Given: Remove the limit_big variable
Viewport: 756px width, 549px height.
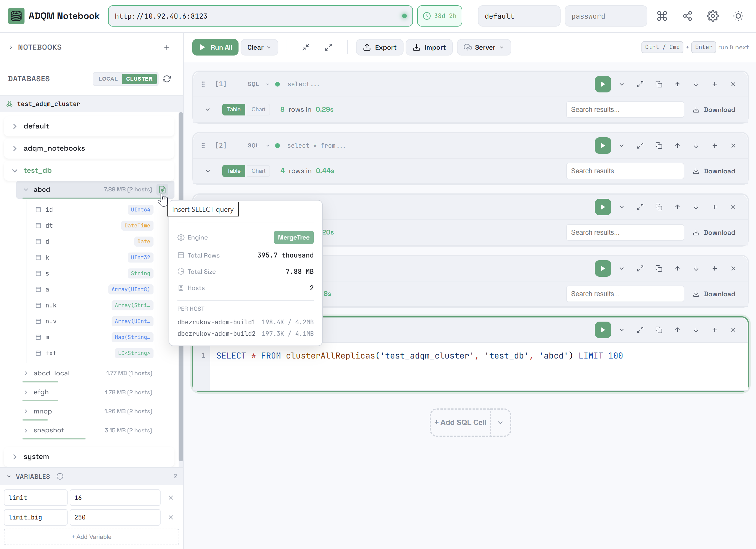Looking at the screenshot, I should [171, 517].
